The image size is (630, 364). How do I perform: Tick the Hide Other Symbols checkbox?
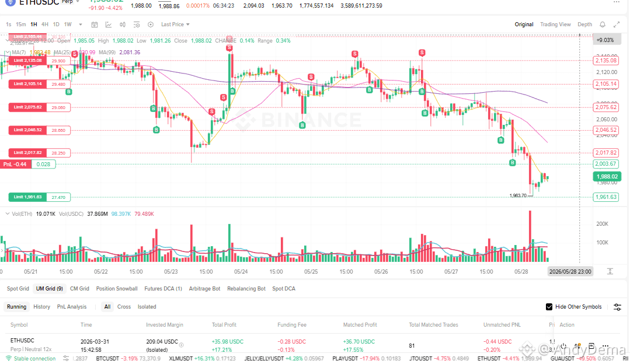coord(549,307)
